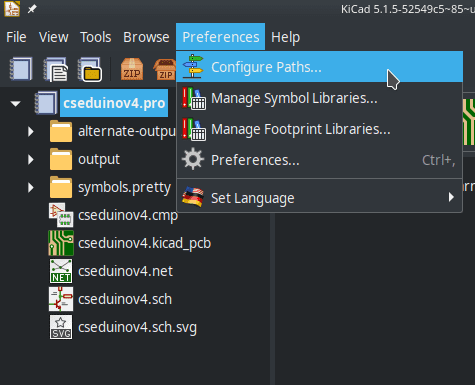Open the View menu
This screenshot has width=475, height=385.
pyautogui.click(x=53, y=37)
